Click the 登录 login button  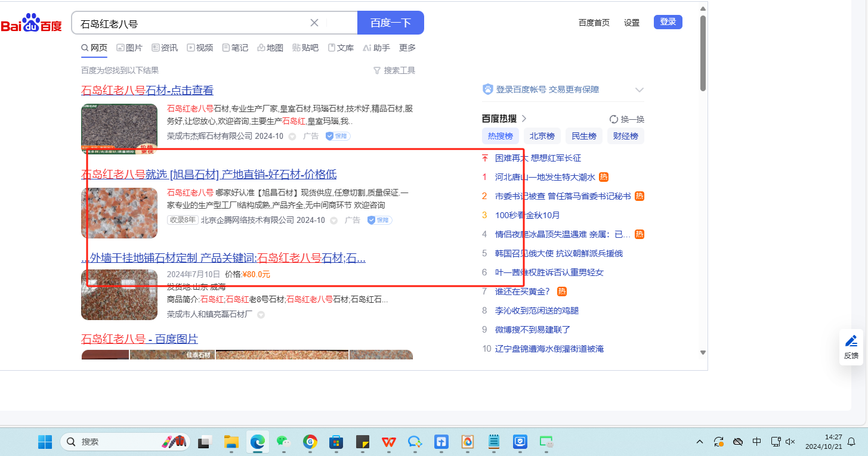668,22
